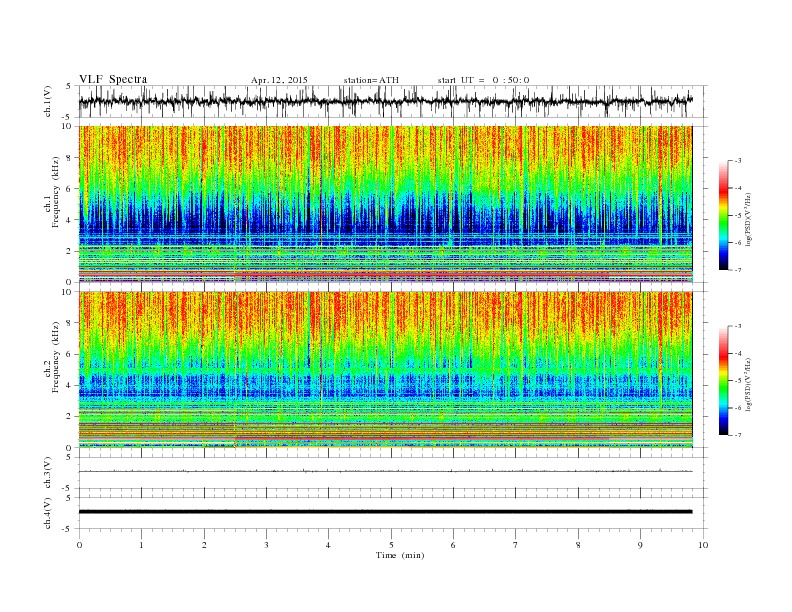Click the '4' kHz tick on ch.2 spectrogram
792x612 pixels.
click(x=70, y=385)
